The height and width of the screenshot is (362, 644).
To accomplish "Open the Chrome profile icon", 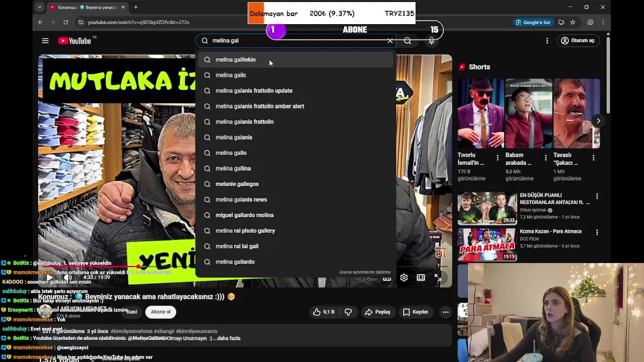I will [590, 22].
